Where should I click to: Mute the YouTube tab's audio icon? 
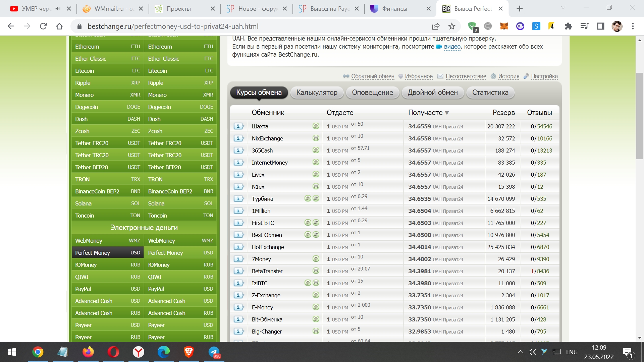tap(58, 9)
